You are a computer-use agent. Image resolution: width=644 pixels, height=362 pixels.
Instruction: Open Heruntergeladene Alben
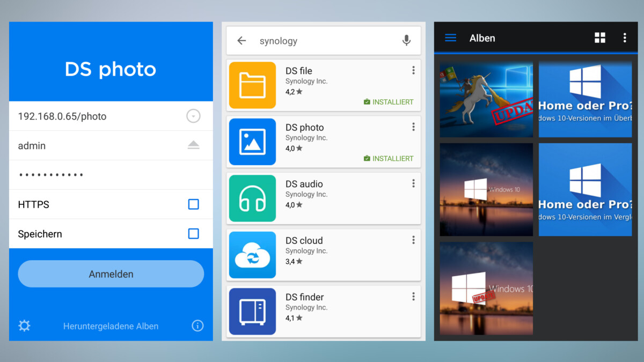click(111, 326)
